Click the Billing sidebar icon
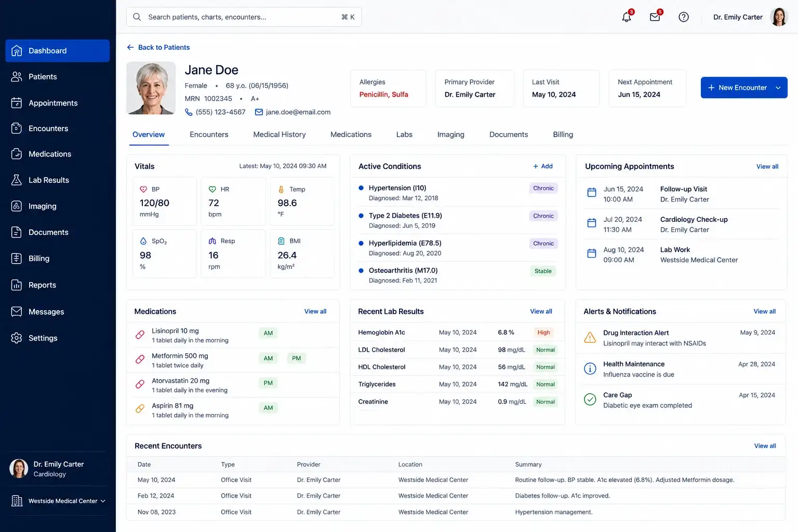The width and height of the screenshot is (798, 532). (x=17, y=258)
